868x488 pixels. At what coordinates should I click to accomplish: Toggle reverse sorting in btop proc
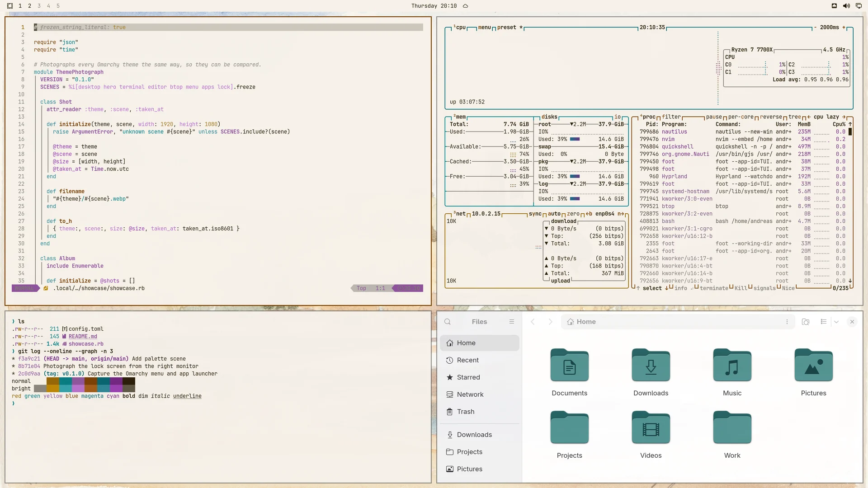[x=771, y=117]
